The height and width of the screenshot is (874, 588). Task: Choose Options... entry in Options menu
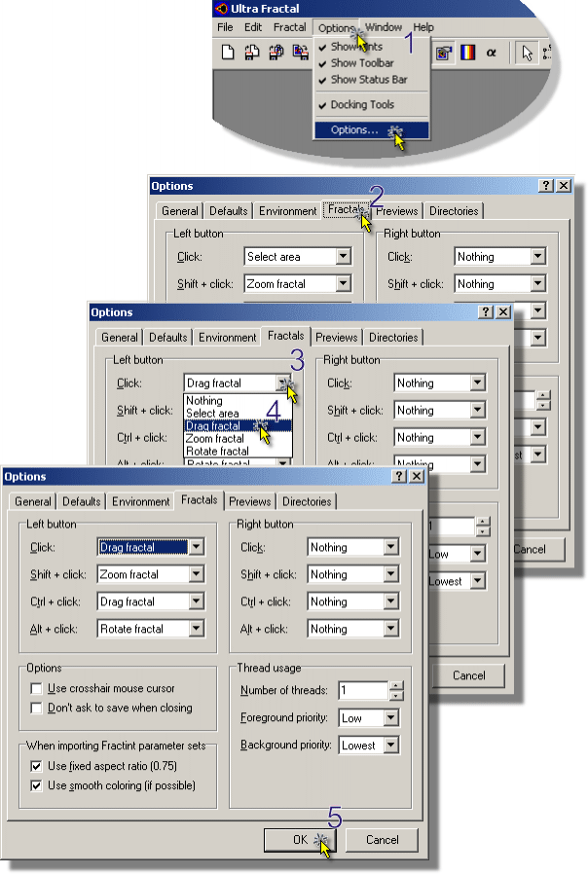click(371, 129)
